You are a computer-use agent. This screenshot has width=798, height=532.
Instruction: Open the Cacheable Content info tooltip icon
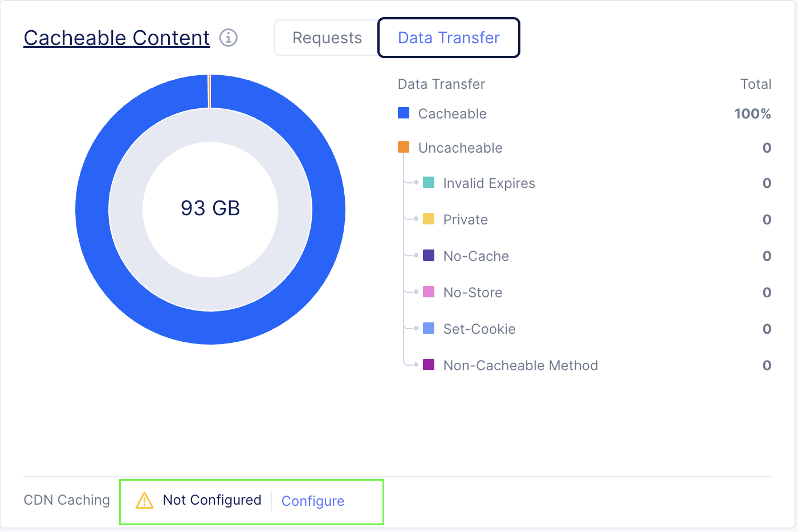(x=228, y=38)
